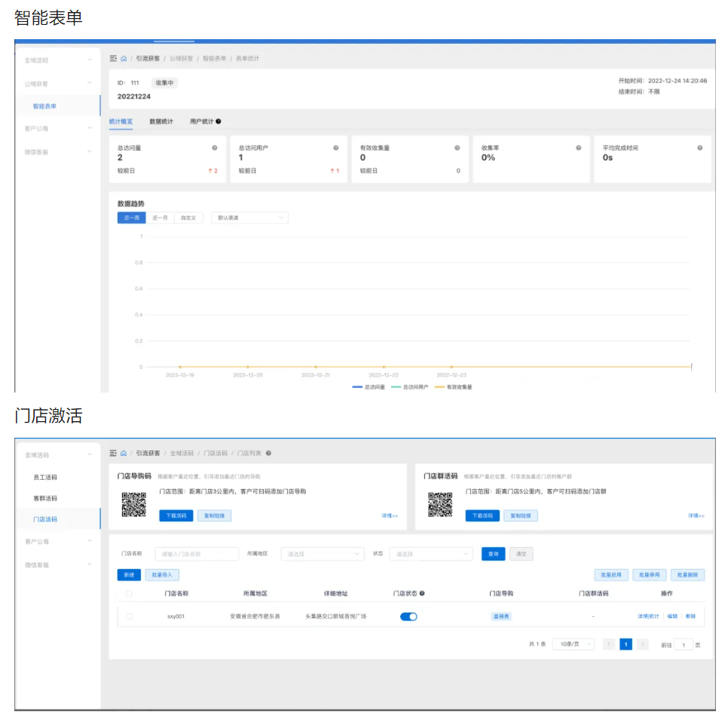Open the 所属地区 dropdown
The image size is (728, 721).
point(322,554)
